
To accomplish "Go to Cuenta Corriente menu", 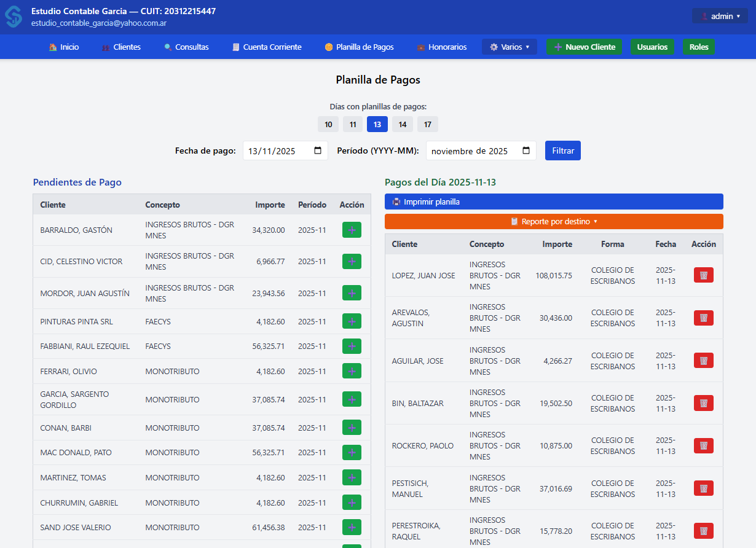I will [267, 47].
